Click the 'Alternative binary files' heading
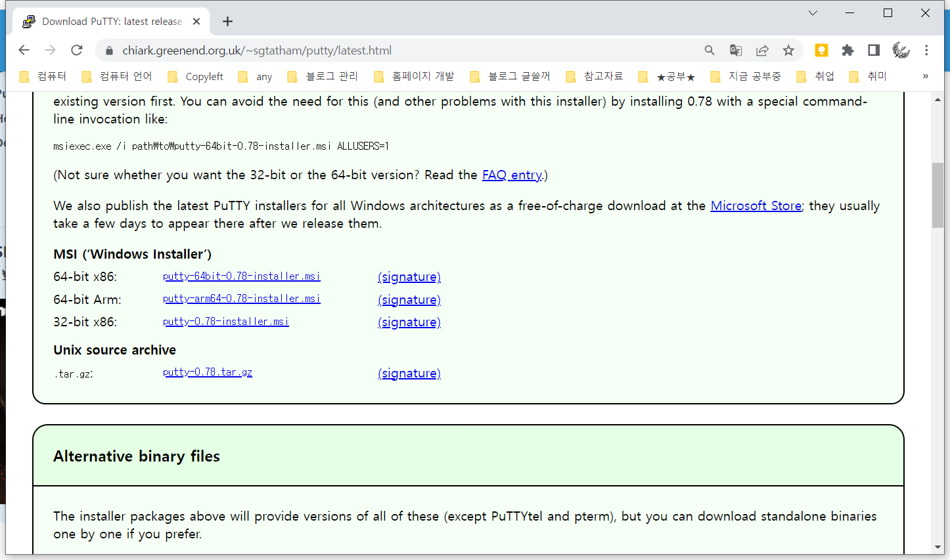Screen dimensions: 950x560 [x=137, y=456]
